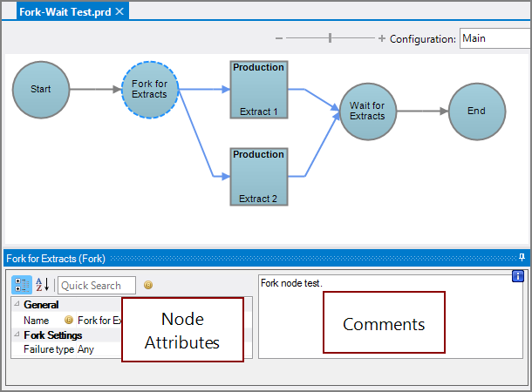Select the Start node

(x=41, y=89)
